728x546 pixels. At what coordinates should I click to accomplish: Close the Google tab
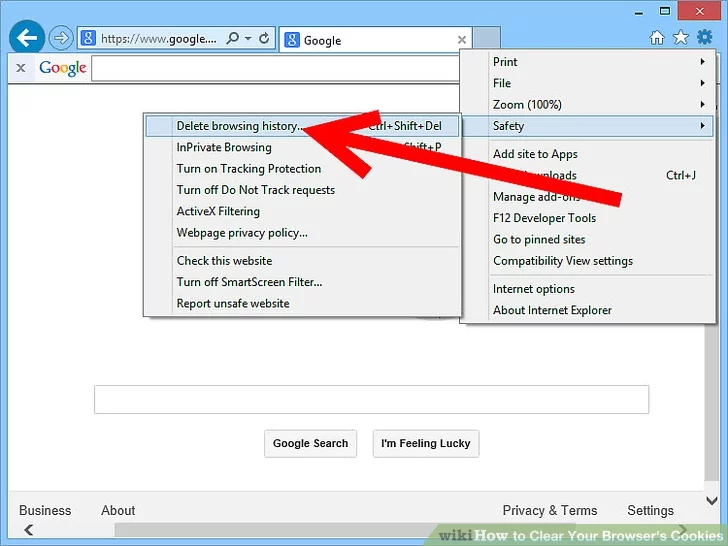(462, 40)
